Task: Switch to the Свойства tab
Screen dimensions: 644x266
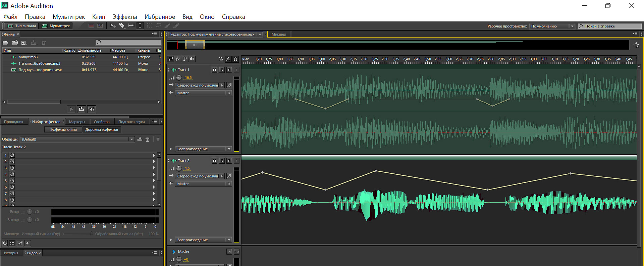Action: 102,122
